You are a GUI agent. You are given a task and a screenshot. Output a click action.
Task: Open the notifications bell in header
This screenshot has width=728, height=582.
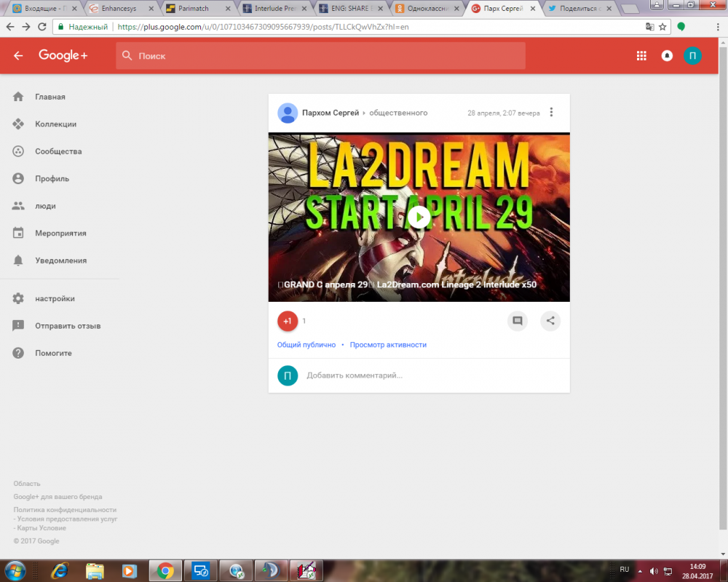(667, 56)
